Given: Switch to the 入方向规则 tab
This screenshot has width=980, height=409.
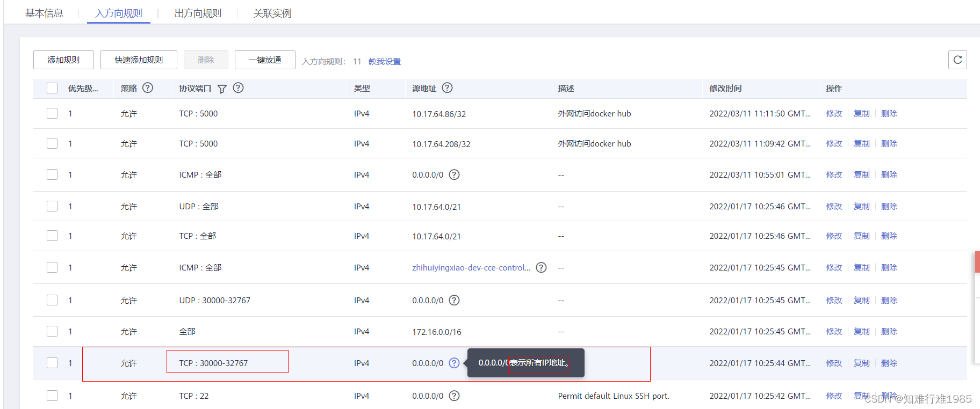Looking at the screenshot, I should click(119, 13).
